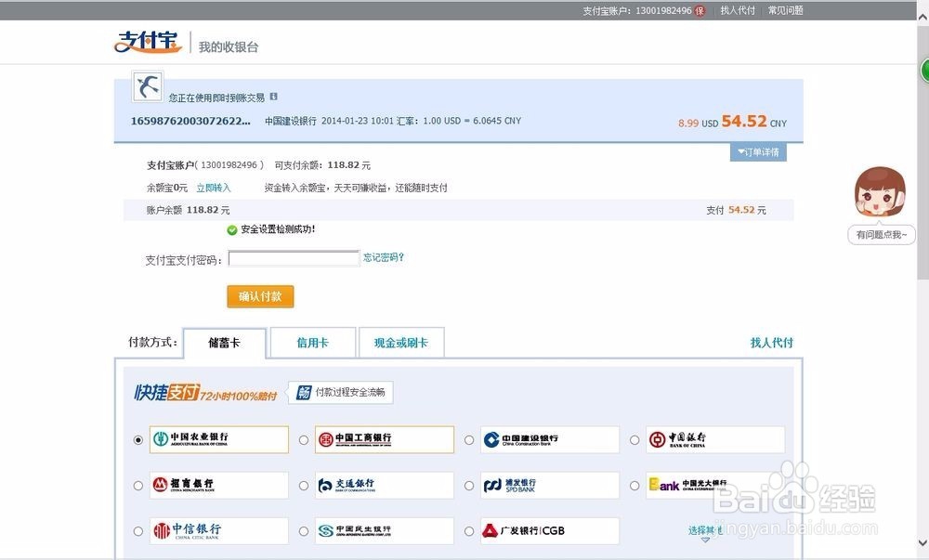Click the red 保 shield icon in the top bar

click(x=700, y=10)
